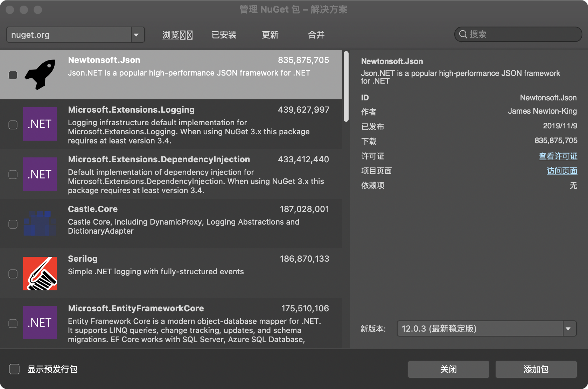Image resolution: width=588 pixels, height=389 pixels.
Task: Click the .NET icon for Microsoft.Extensions.Logging
Action: (x=40, y=124)
